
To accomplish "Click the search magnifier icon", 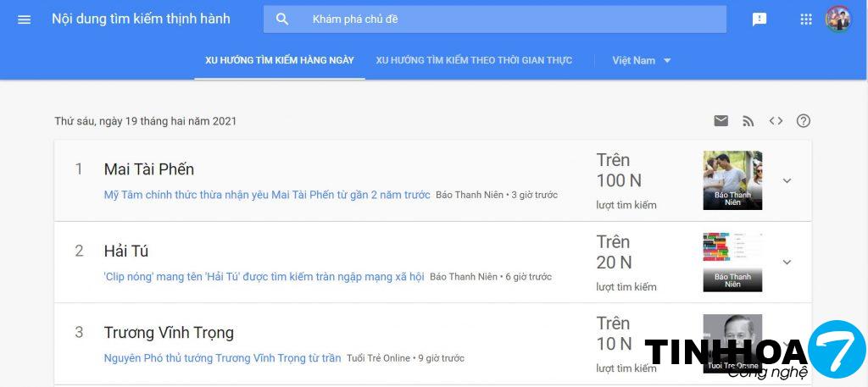I will (283, 19).
